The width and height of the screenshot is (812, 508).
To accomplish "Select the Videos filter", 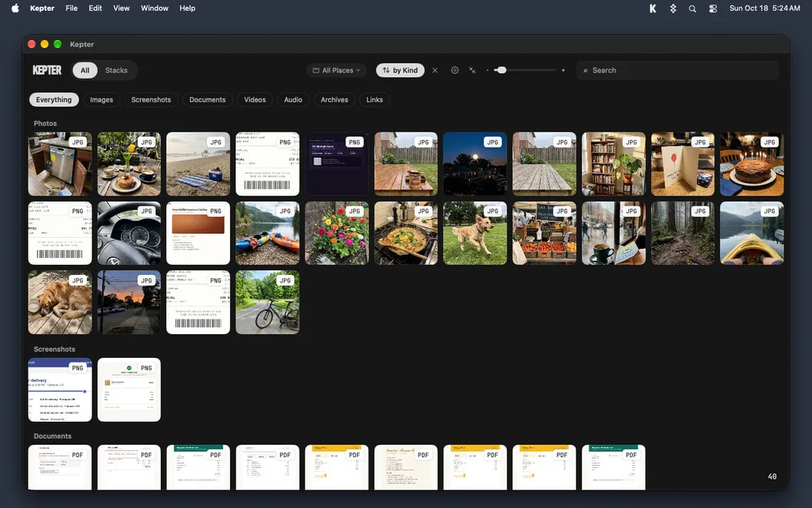I will click(x=255, y=99).
